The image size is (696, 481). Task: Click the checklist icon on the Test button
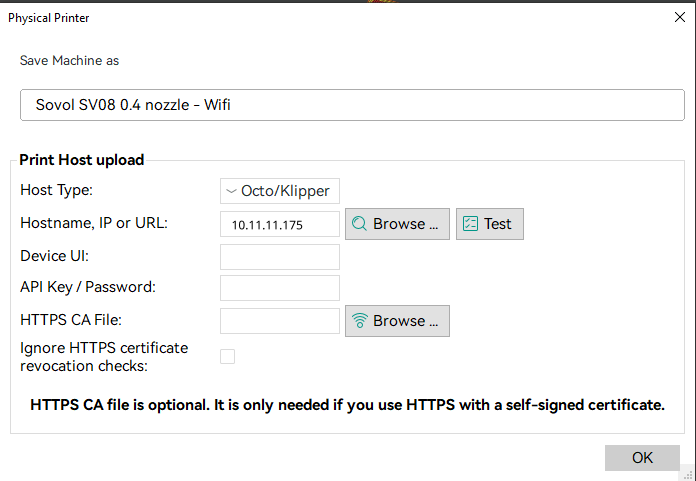pos(471,224)
